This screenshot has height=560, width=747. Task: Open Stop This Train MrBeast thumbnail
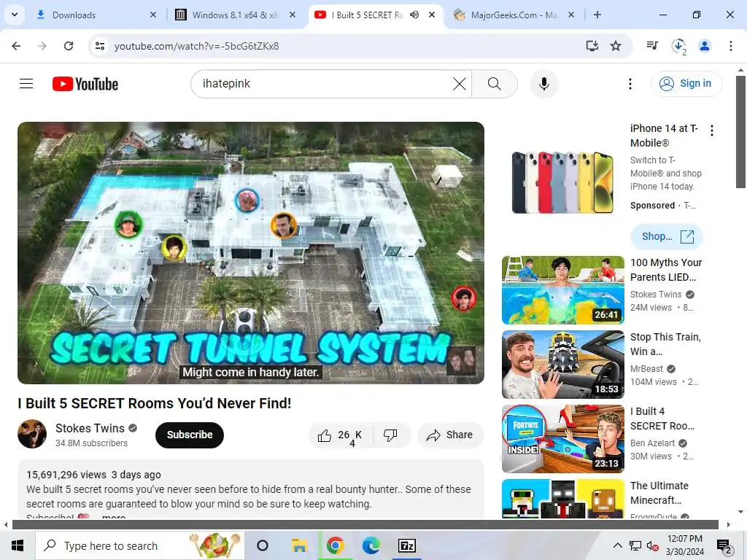coord(562,365)
